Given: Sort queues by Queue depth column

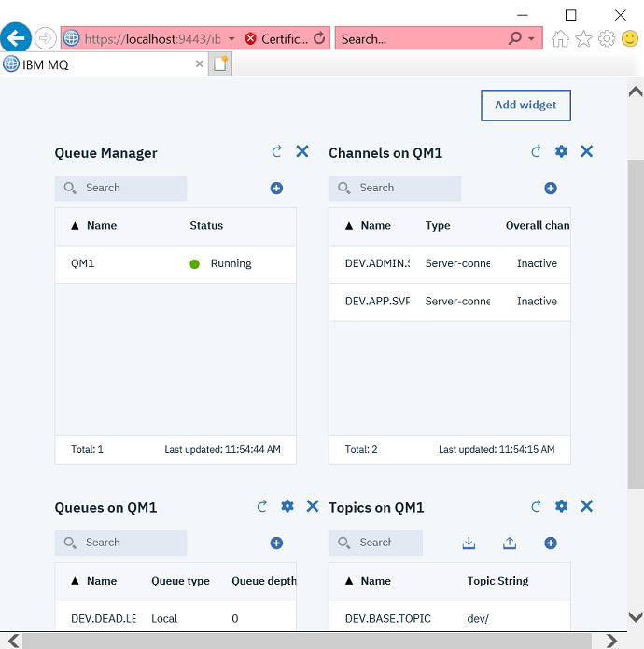Looking at the screenshot, I should coord(263,581).
